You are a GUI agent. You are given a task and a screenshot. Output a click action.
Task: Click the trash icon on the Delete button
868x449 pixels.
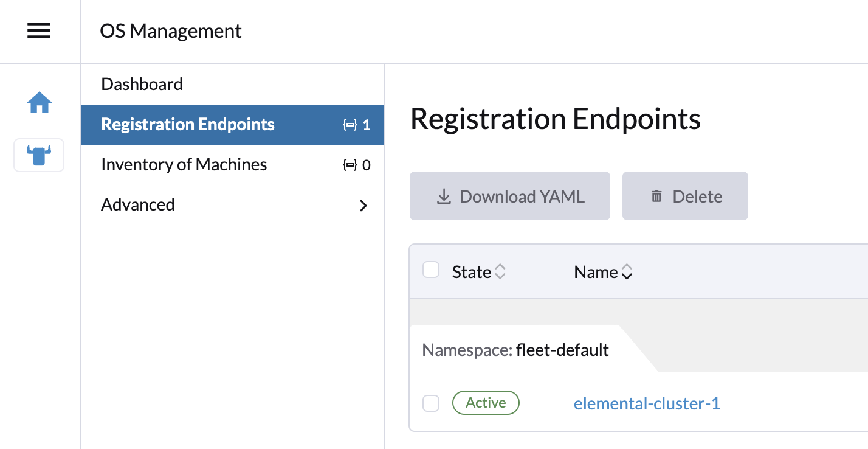click(656, 196)
